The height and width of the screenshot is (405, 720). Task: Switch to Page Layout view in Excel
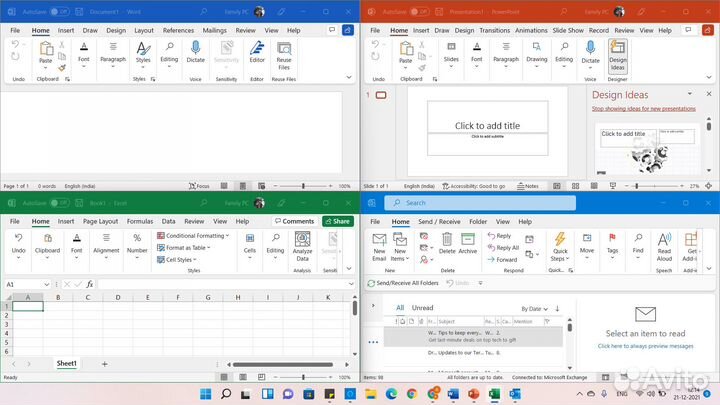click(x=242, y=377)
